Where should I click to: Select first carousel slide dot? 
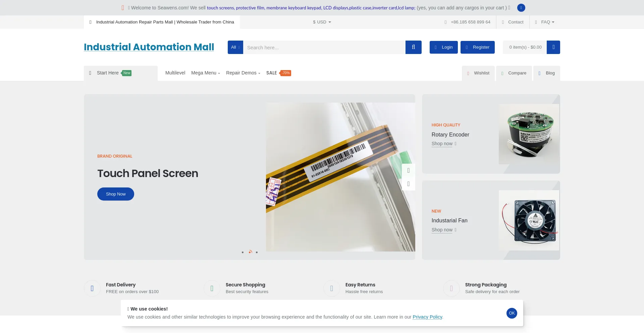pyautogui.click(x=243, y=252)
